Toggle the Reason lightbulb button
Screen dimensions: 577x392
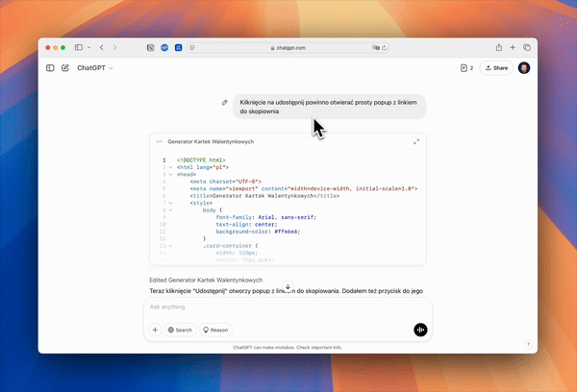(x=215, y=330)
